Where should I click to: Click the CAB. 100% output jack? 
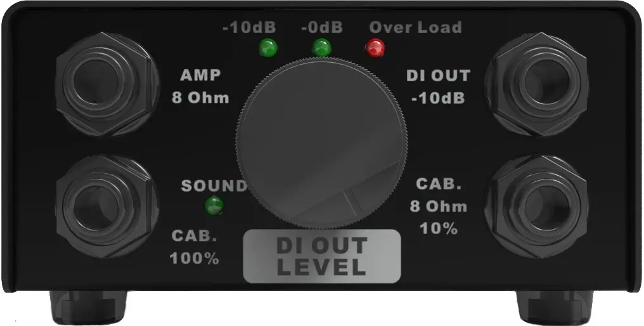point(106,207)
